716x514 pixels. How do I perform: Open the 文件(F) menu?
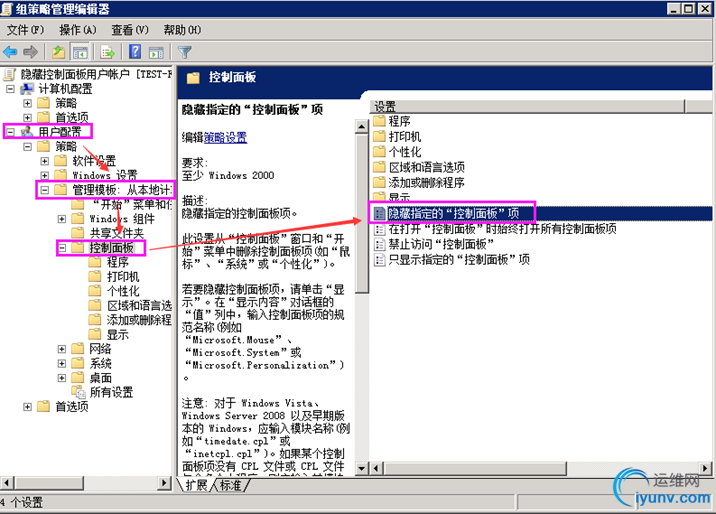25,30
